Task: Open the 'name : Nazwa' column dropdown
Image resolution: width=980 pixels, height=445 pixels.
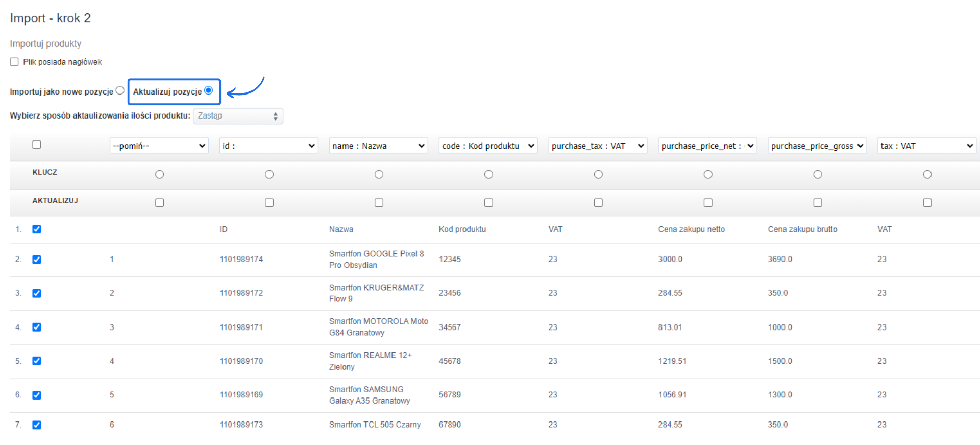Action: pyautogui.click(x=378, y=146)
